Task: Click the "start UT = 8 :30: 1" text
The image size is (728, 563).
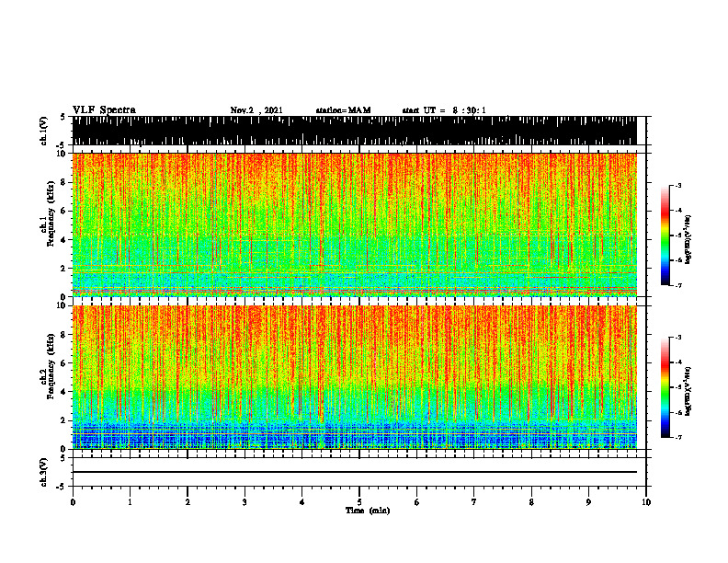Action: pos(444,110)
